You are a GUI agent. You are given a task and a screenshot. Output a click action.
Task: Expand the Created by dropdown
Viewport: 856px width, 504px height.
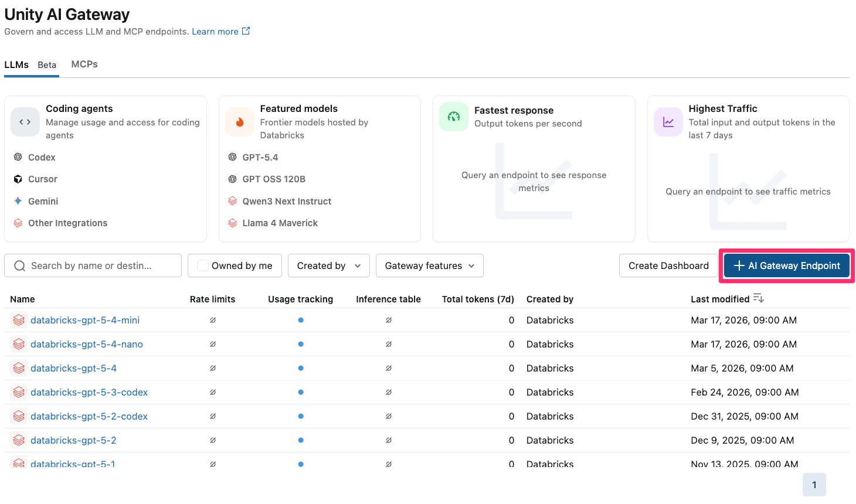[328, 265]
